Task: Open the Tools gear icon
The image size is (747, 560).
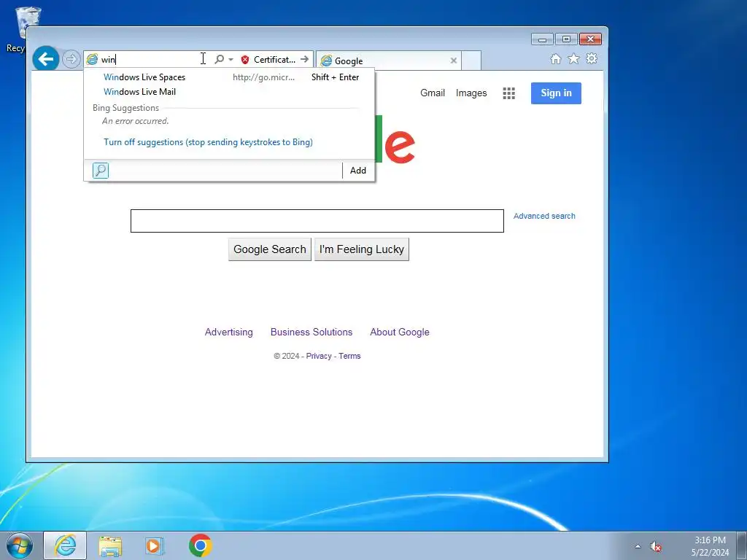Action: 592,58
